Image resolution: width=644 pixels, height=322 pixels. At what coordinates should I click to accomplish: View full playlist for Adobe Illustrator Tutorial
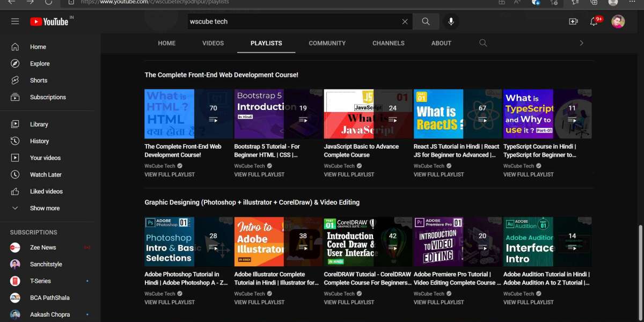pos(259,302)
